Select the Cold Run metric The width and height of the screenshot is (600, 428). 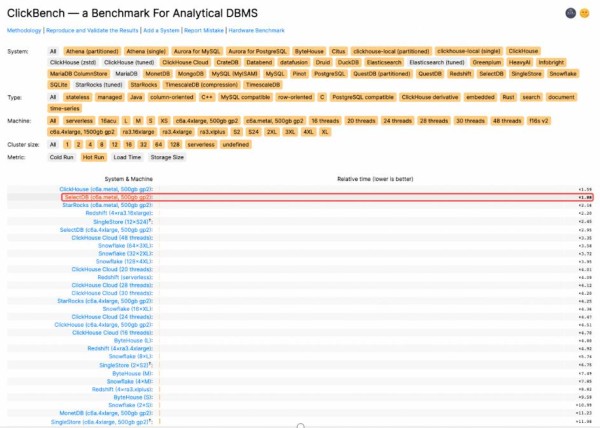[62, 157]
